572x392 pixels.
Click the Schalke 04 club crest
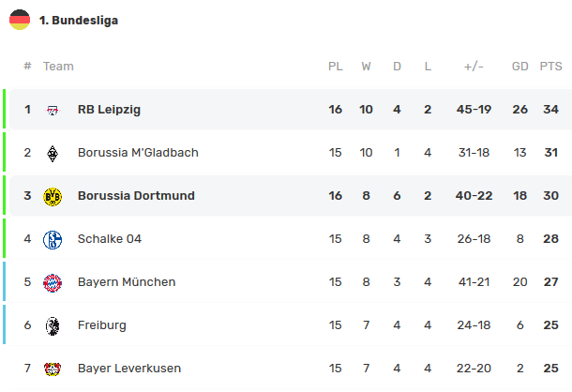point(53,239)
